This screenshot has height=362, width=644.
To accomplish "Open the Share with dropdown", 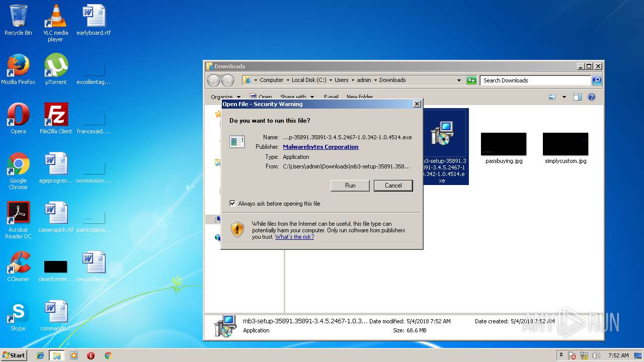I will (297, 97).
